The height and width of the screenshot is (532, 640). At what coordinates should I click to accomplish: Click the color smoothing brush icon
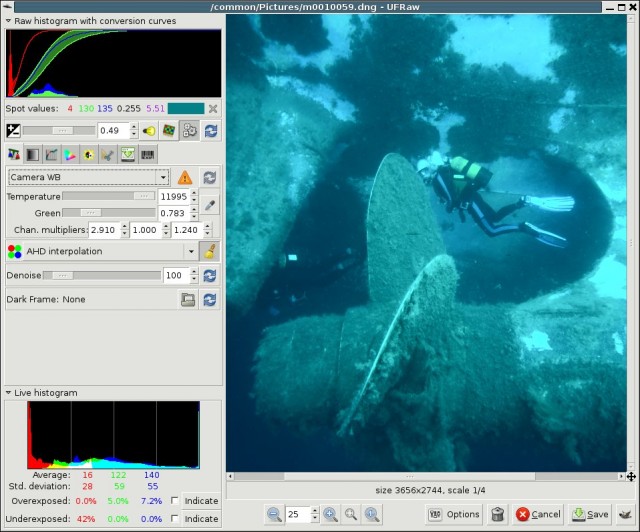[210, 252]
